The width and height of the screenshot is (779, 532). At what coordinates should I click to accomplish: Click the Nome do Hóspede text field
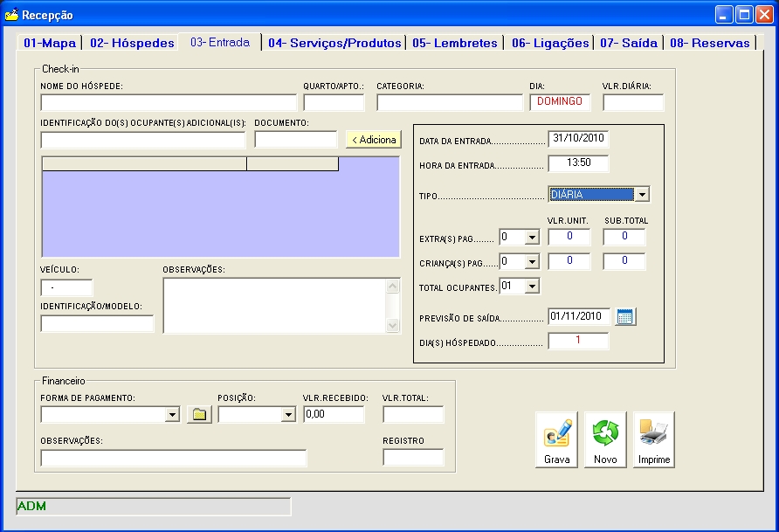[x=169, y=103]
